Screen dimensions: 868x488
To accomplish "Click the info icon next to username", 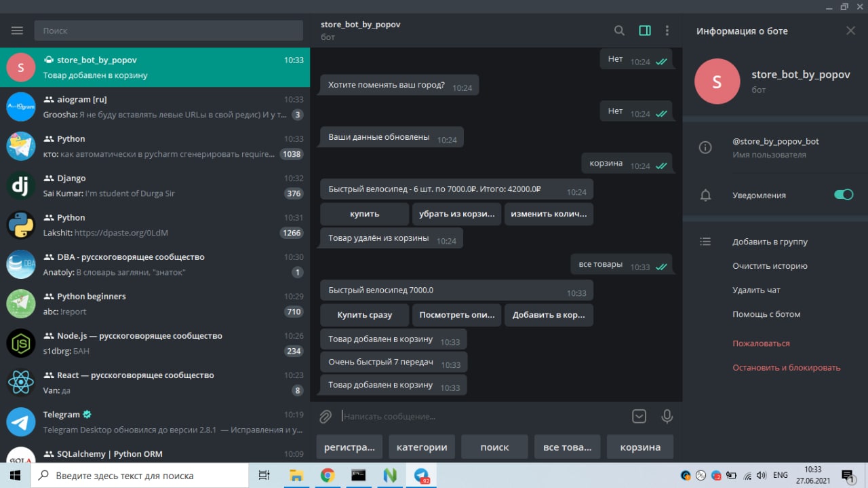I will click(705, 147).
